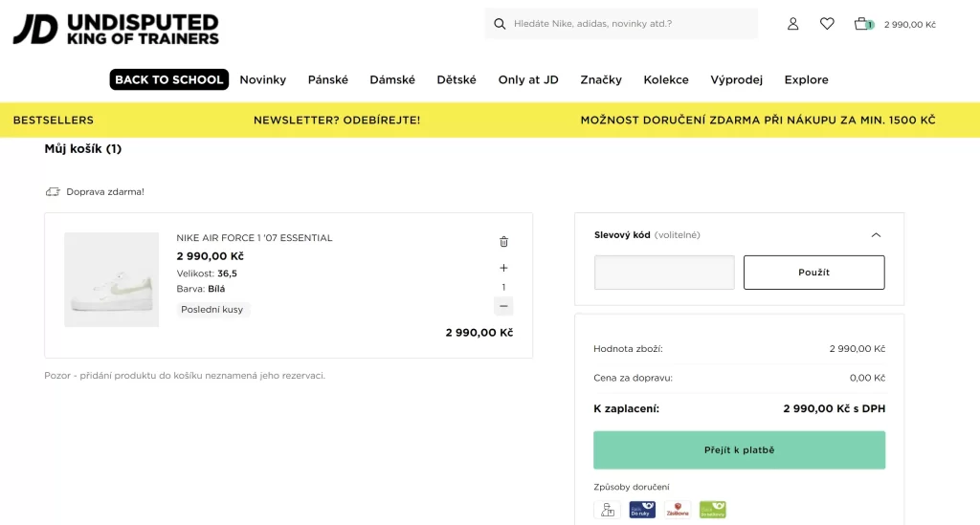Click the reservation notice text below the cart
The width and height of the screenshot is (980, 525).
pos(185,375)
